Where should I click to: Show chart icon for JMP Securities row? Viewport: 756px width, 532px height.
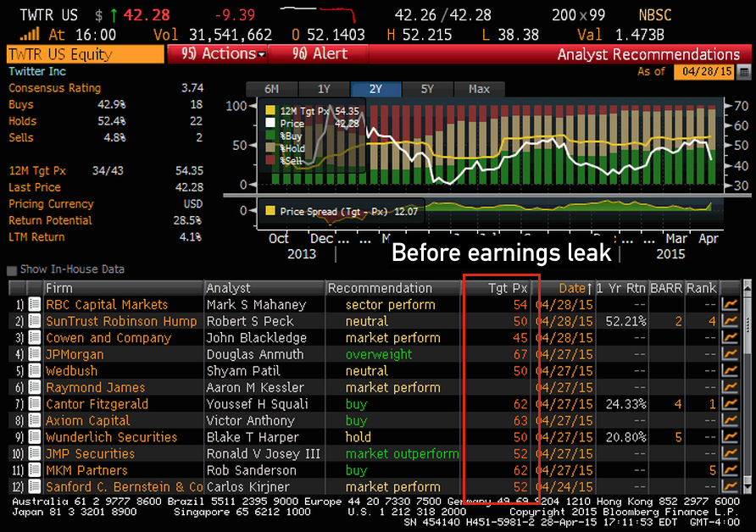pyautogui.click(x=730, y=453)
